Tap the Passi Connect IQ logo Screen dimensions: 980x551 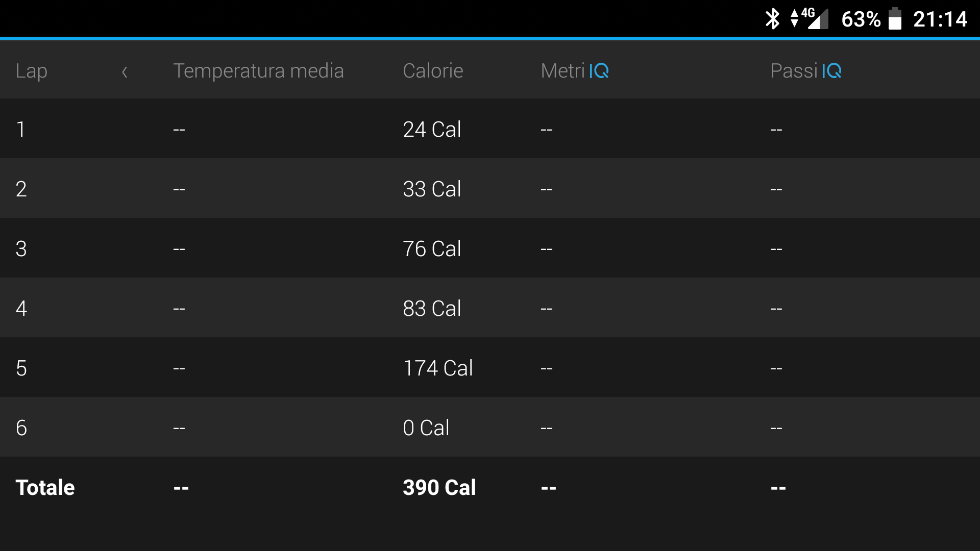click(x=831, y=71)
